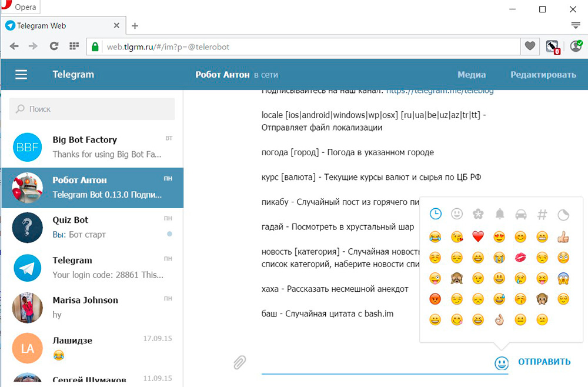588x387 pixels.
Task: Open the Opera main menu
Action: [20, 6]
